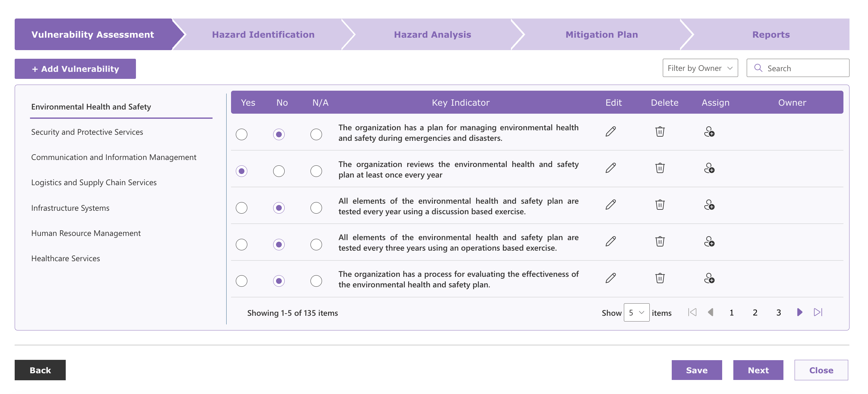Open the Hazard Identification step
This screenshot has width=868, height=394.
coord(263,34)
